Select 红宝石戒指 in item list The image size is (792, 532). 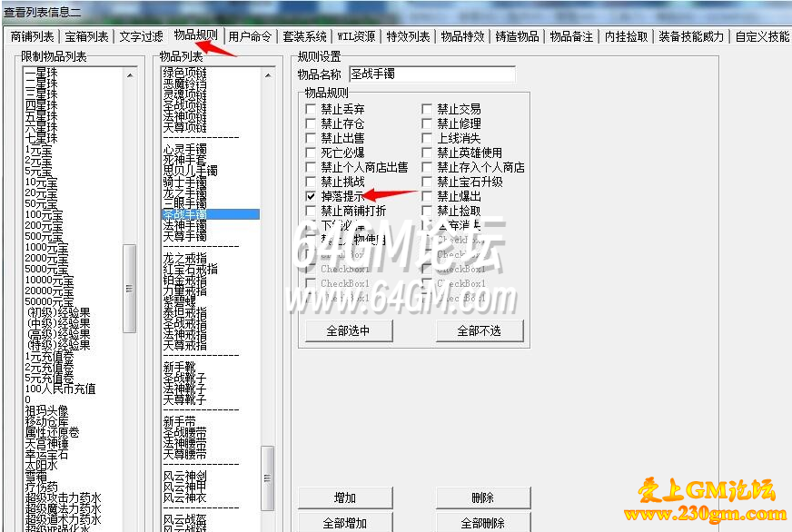pyautogui.click(x=191, y=269)
